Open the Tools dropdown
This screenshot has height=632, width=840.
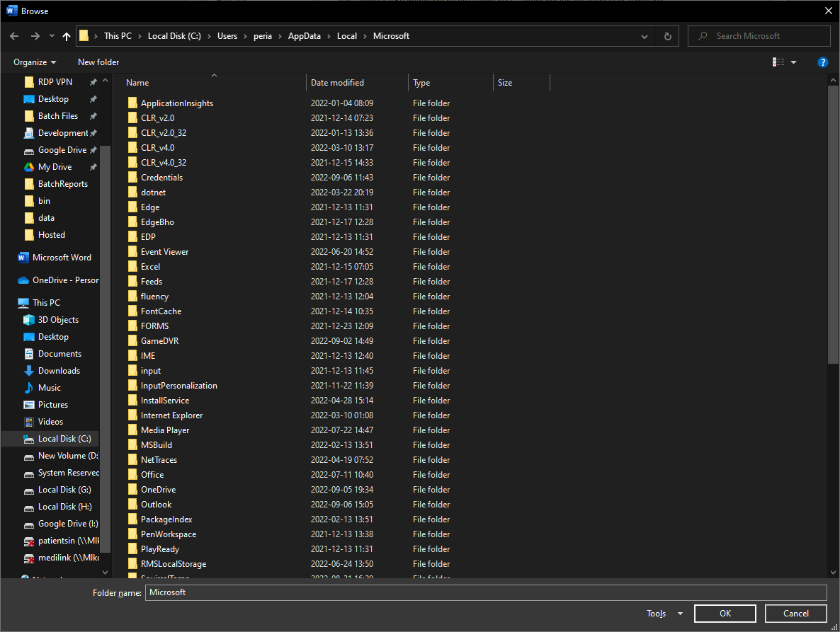point(664,614)
